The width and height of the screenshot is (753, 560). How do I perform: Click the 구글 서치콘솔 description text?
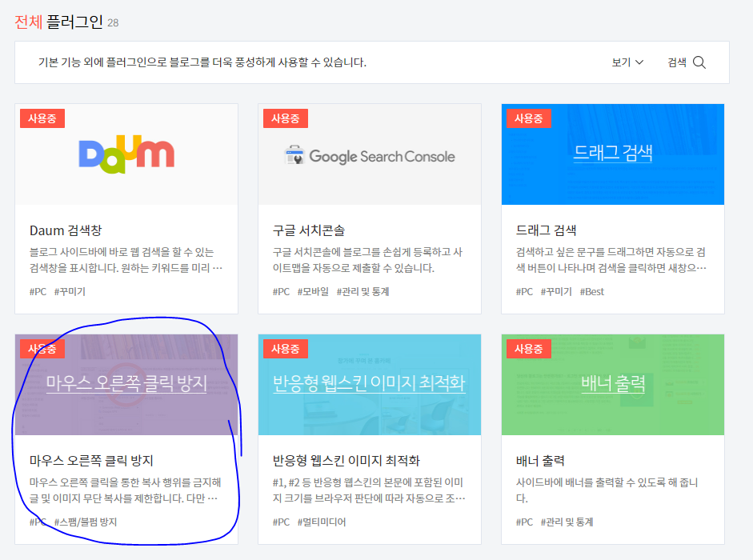pyautogui.click(x=367, y=260)
